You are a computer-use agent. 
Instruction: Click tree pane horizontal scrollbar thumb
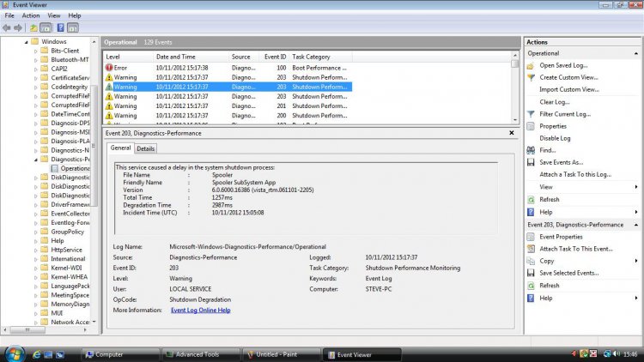(27, 329)
